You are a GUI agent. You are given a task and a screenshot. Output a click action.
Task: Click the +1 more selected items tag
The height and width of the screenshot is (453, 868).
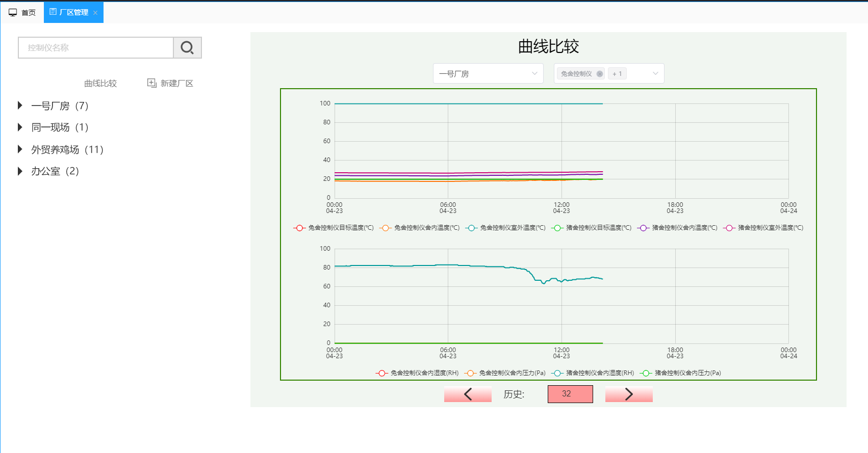[x=617, y=74]
